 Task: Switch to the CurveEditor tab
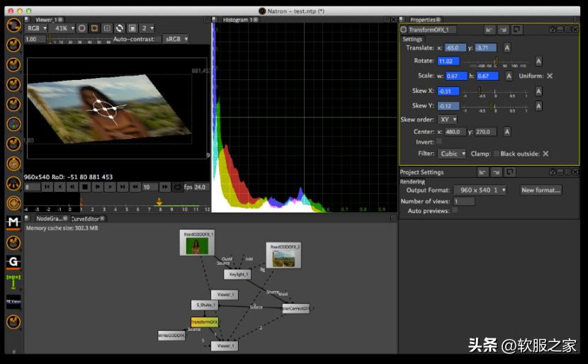tap(84, 219)
